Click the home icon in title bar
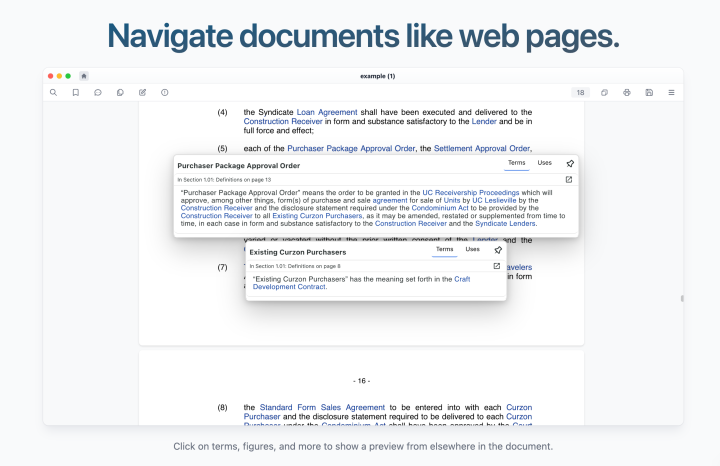720x466 pixels. (84, 76)
